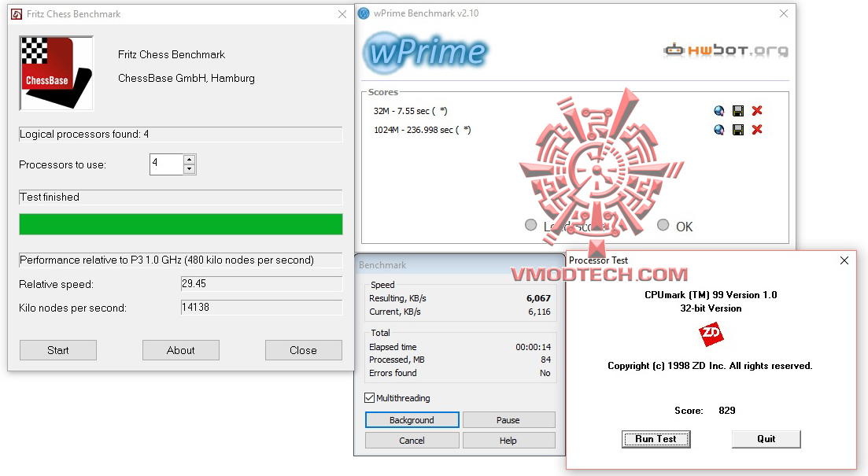Click the Relative speed value 29.45
Screen dimensions: 868x476
click(x=261, y=284)
